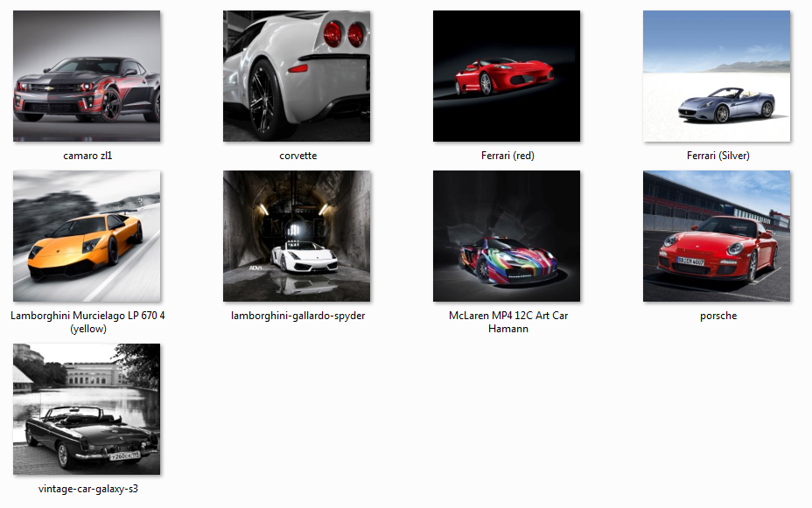Screen dimensions: 812x508
Task: Click the black-and-white vintage car thumbnail
Action: pyautogui.click(x=87, y=408)
